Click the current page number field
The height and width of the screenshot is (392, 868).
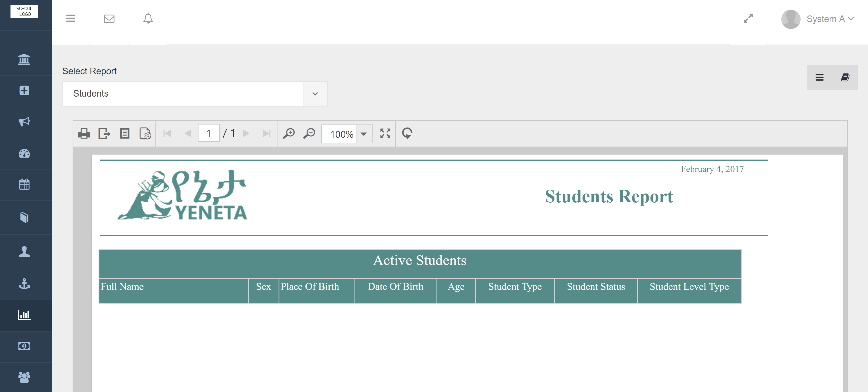click(x=208, y=134)
